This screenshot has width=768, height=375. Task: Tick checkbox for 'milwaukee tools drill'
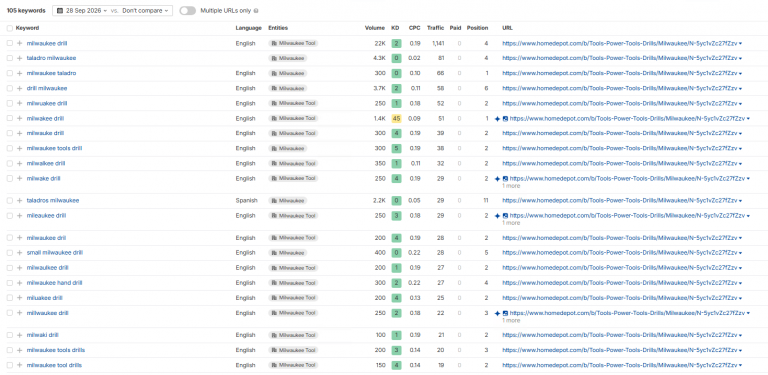click(x=10, y=148)
